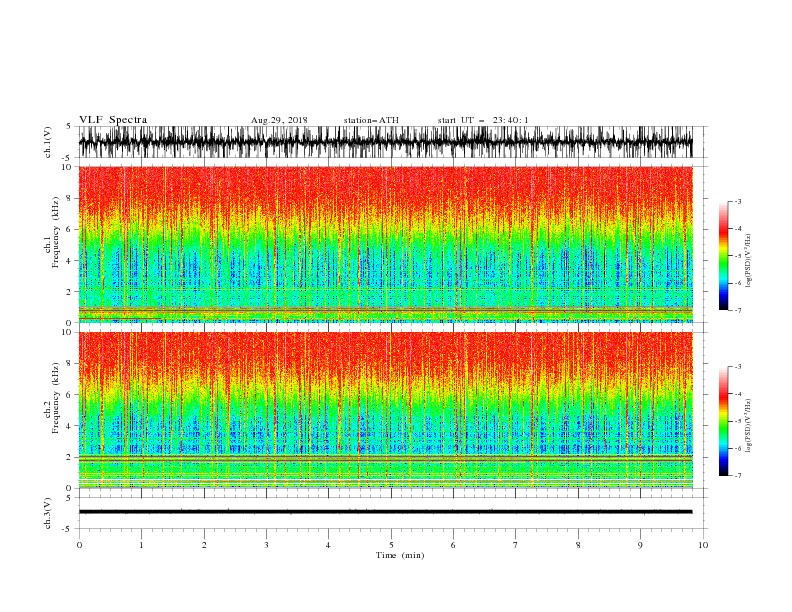This screenshot has height=612, width=792.
Task: Click the "-7" value on ch.2 color scale
Action: point(737,476)
